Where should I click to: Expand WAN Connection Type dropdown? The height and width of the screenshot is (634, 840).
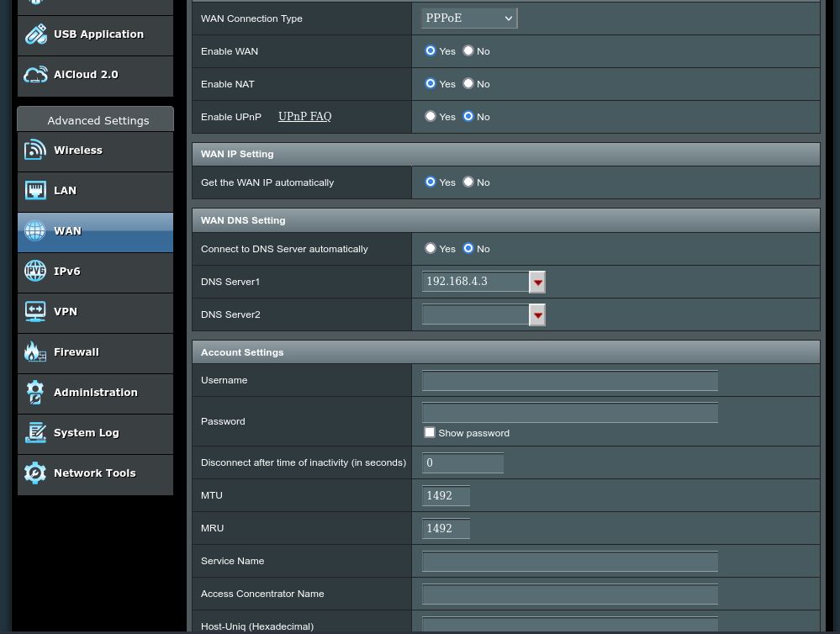469,18
